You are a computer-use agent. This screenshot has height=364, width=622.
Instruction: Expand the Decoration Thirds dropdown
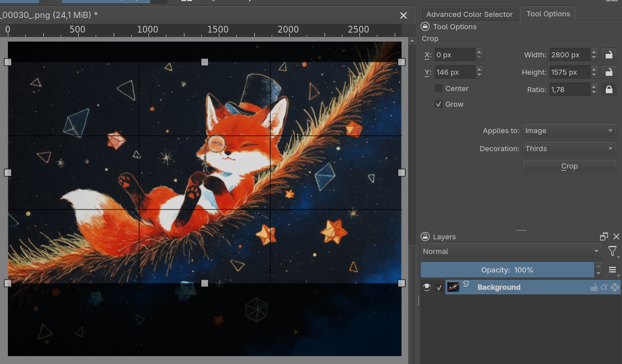pos(569,148)
